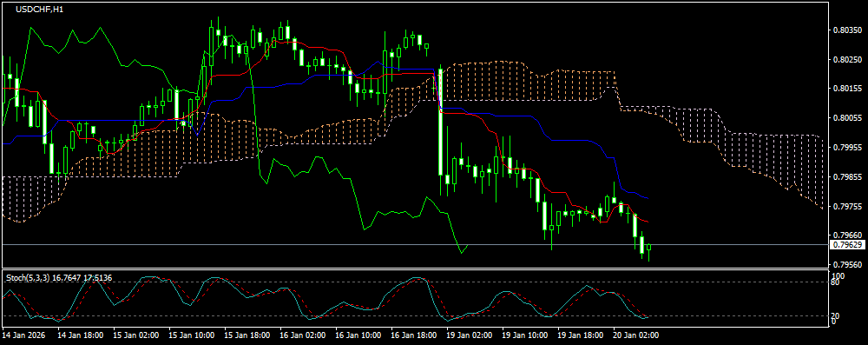Click the 15 Jan 18:00 time label
Viewport: 868px width, 345px height.
(247, 335)
